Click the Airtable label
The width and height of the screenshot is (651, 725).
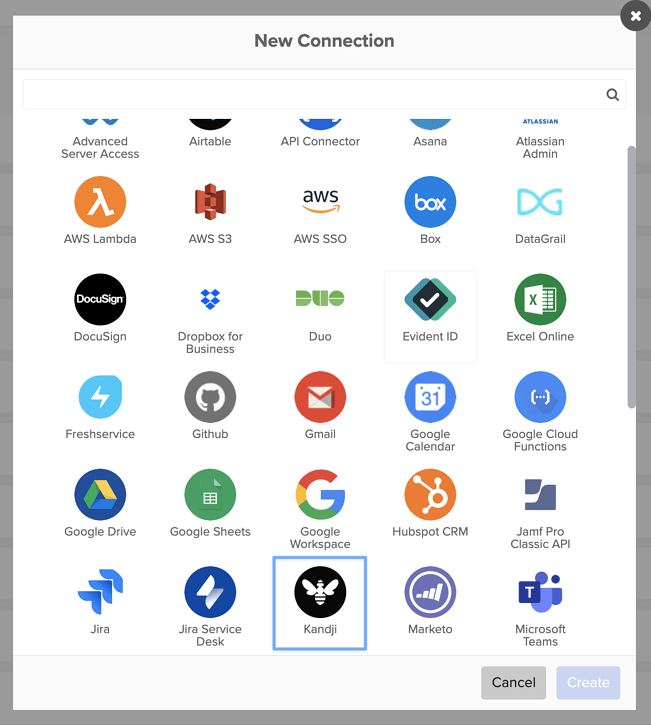pos(210,141)
